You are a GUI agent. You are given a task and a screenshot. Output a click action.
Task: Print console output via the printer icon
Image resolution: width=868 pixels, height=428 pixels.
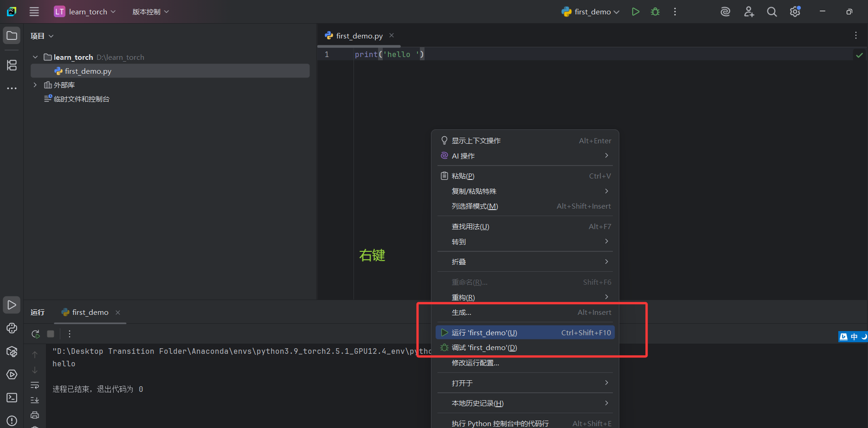pos(35,414)
